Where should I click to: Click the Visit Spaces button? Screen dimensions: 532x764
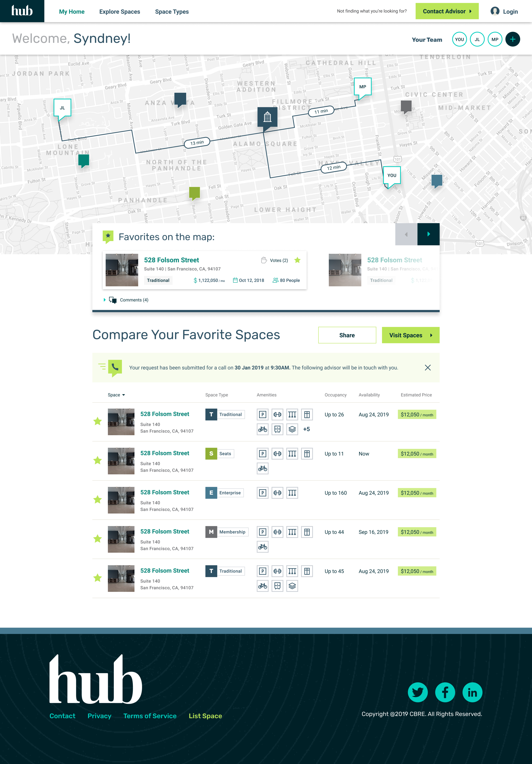pos(410,335)
